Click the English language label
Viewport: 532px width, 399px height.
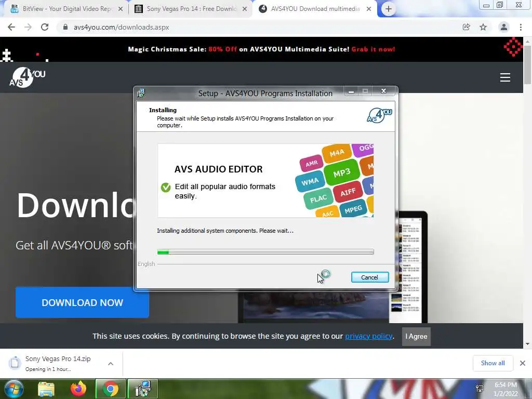point(146,264)
